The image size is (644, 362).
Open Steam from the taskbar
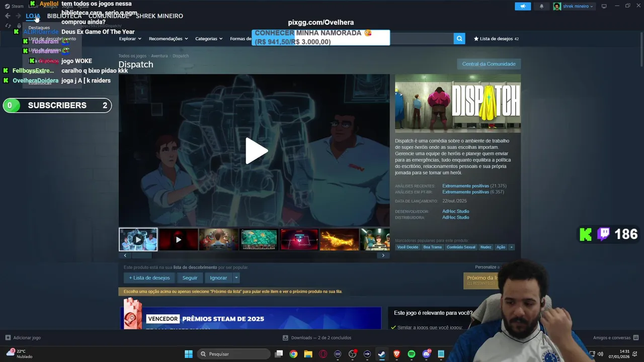click(382, 354)
